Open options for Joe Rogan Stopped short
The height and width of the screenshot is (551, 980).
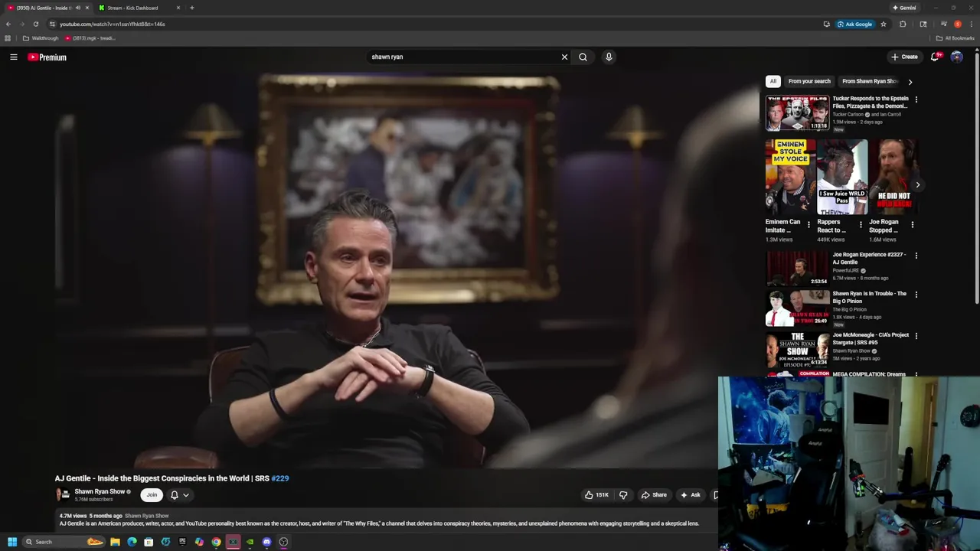[912, 225]
